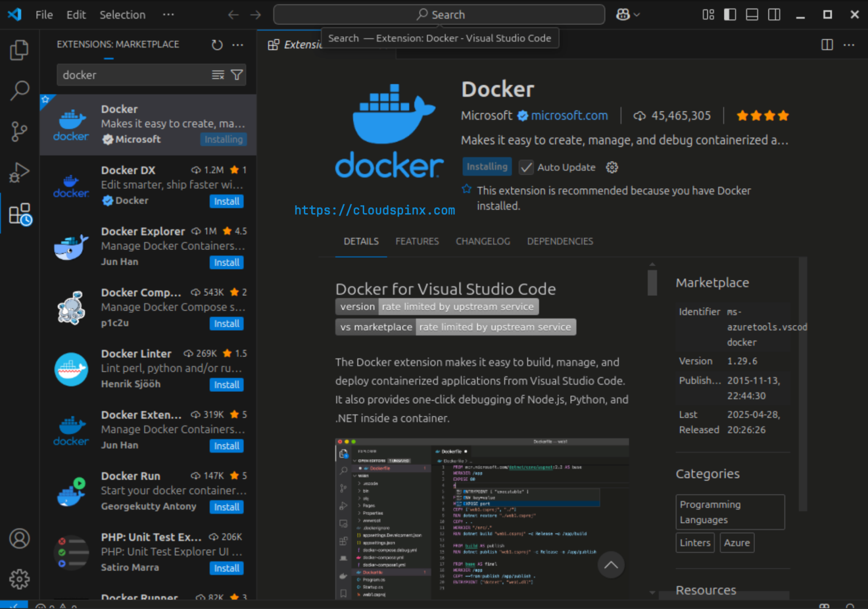
Task: Toggle the bottom panel visibility
Action: [752, 14]
